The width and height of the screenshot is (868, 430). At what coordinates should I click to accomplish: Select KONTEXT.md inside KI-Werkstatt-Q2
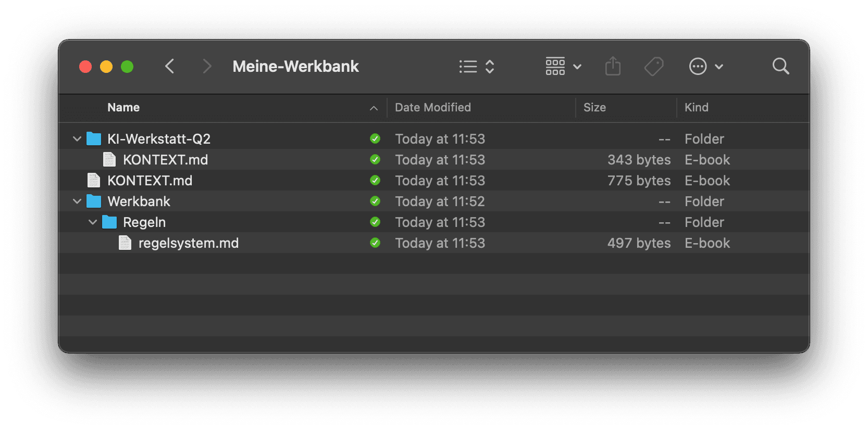(165, 160)
